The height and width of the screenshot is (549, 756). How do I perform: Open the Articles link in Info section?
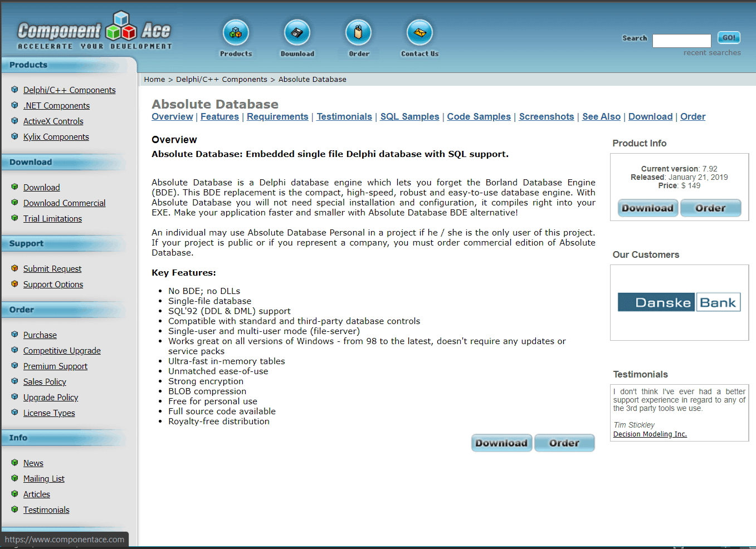click(x=37, y=494)
